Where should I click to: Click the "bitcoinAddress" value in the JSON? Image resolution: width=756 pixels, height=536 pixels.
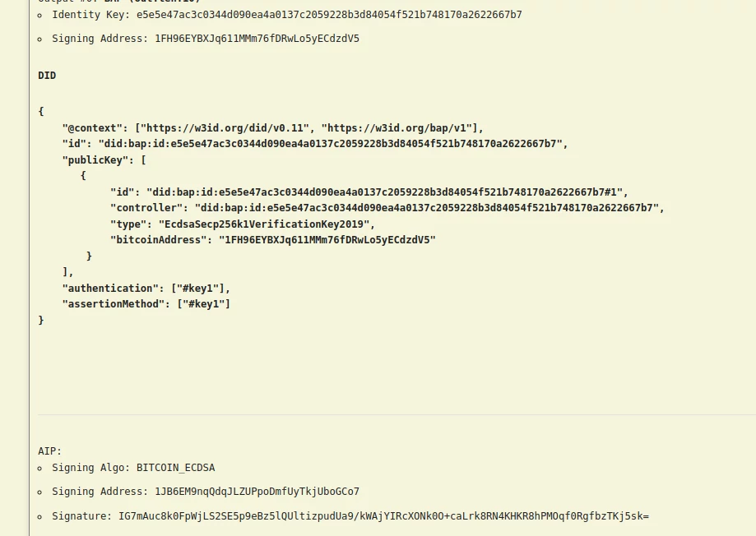pyautogui.click(x=327, y=239)
